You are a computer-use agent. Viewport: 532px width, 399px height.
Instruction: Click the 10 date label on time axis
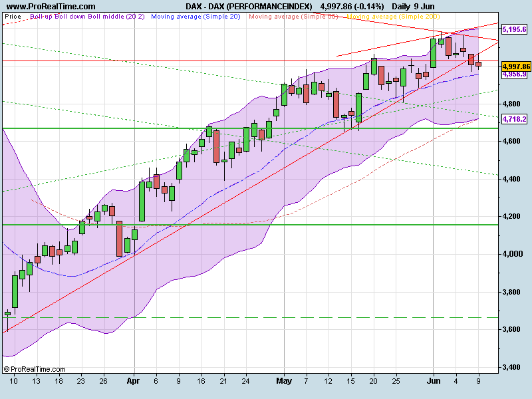tap(13, 381)
